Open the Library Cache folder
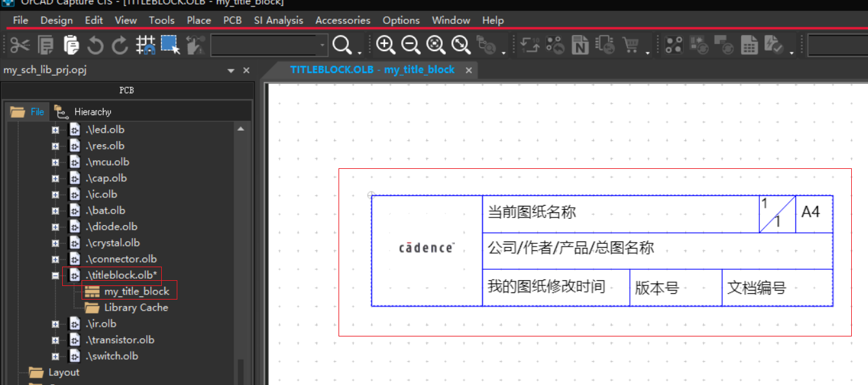868x385 pixels. click(136, 307)
